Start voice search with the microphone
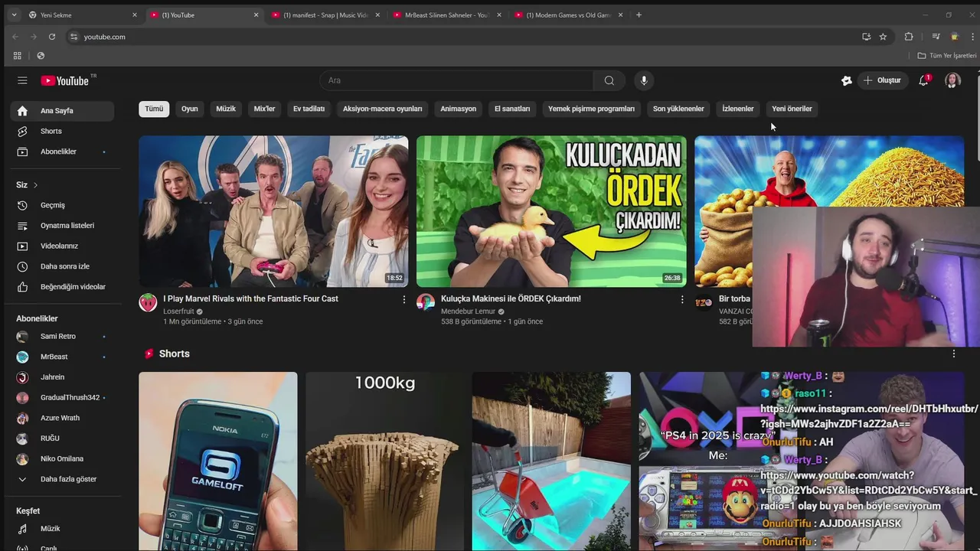The height and width of the screenshot is (551, 980). click(x=644, y=80)
